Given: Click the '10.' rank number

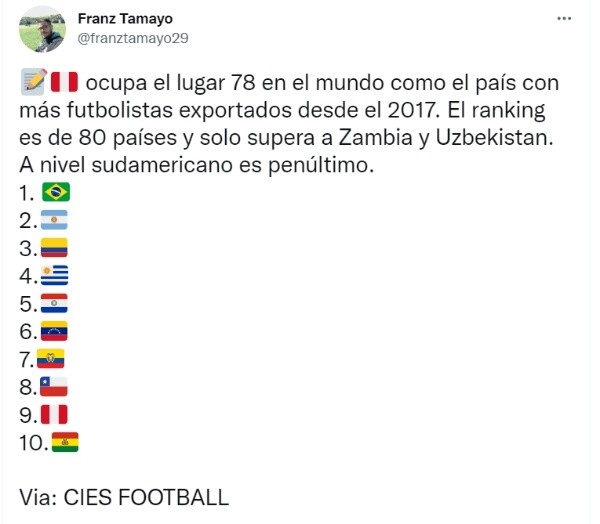Looking at the screenshot, I should tap(33, 443).
